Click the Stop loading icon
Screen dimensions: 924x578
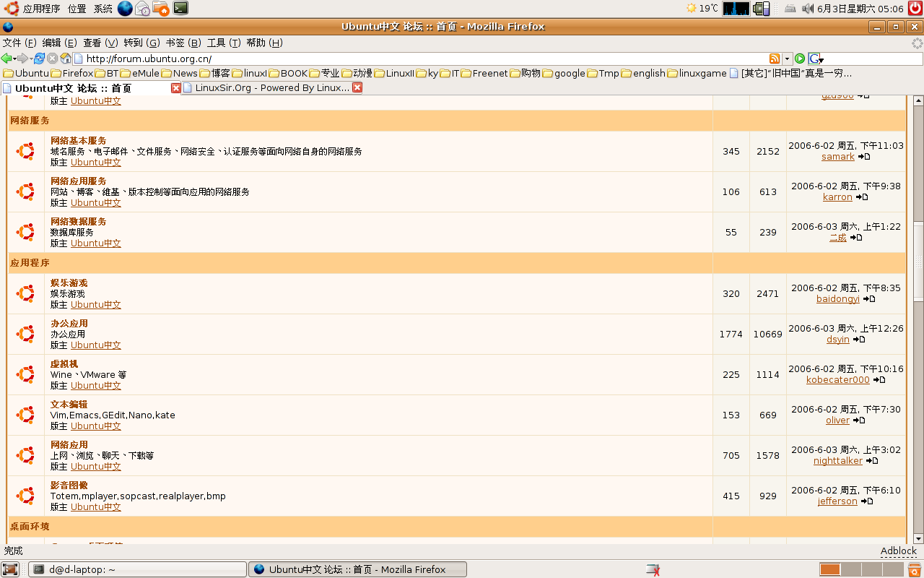click(x=52, y=59)
